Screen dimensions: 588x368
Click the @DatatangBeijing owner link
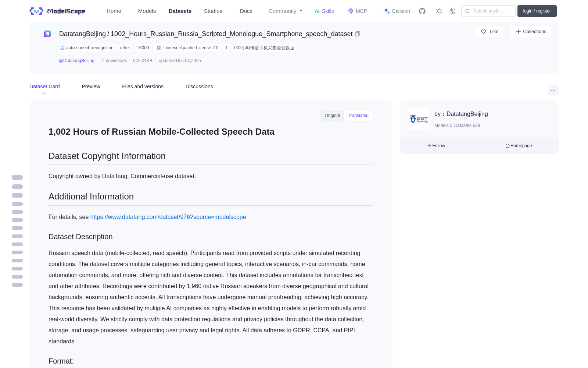point(76,61)
